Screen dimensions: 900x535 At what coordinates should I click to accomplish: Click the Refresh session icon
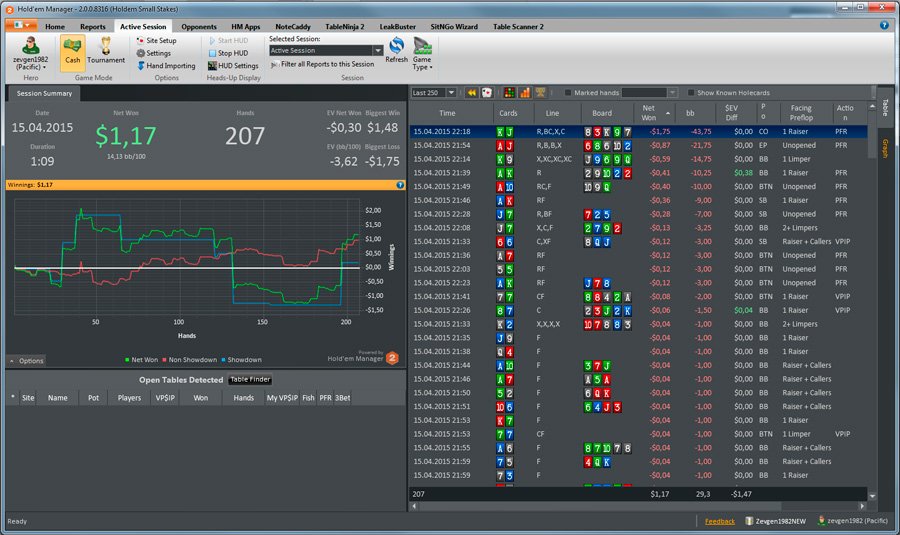397,50
